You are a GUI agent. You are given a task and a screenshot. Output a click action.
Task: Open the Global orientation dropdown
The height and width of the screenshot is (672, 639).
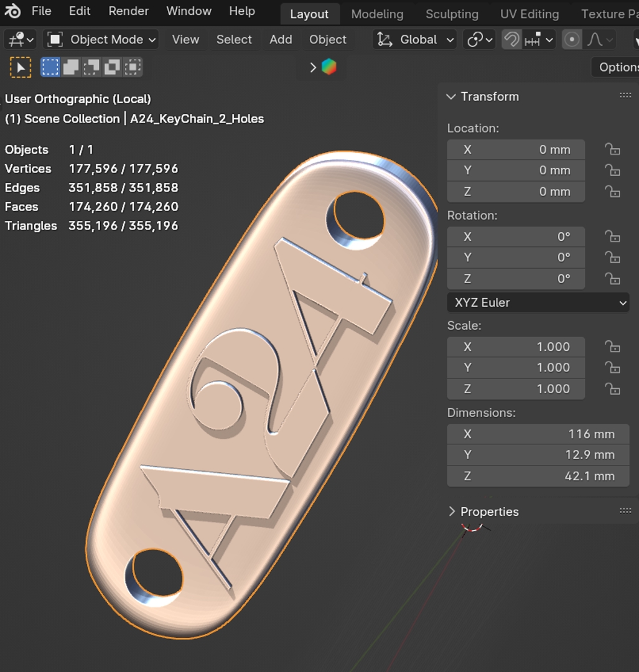coord(415,40)
